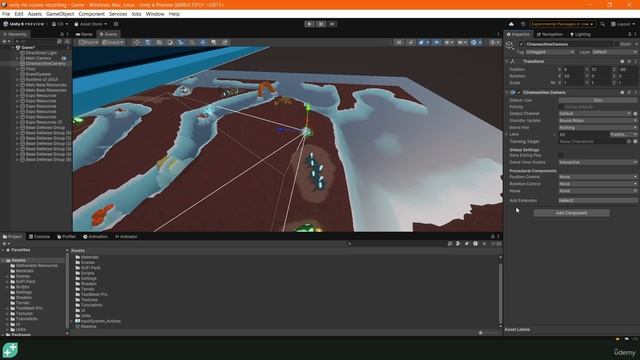Click the global search magnifier icon
Viewport: 640px width, 360px height.
point(602,24)
